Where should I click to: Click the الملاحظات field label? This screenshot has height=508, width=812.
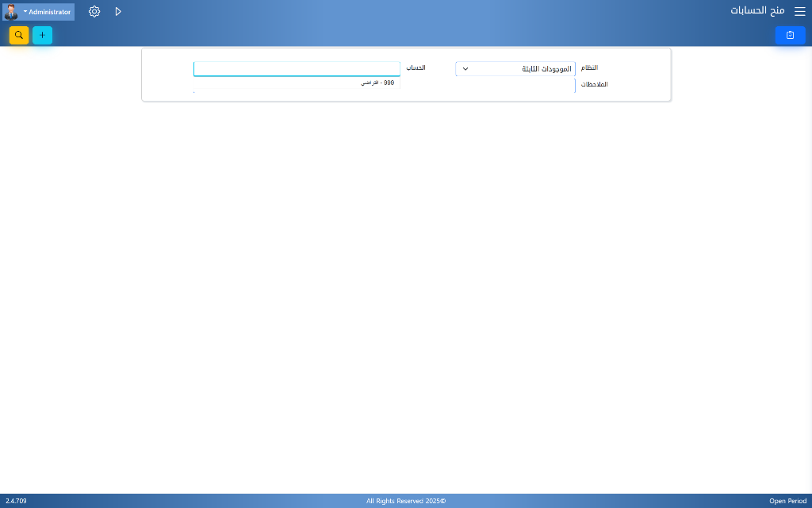click(x=594, y=84)
